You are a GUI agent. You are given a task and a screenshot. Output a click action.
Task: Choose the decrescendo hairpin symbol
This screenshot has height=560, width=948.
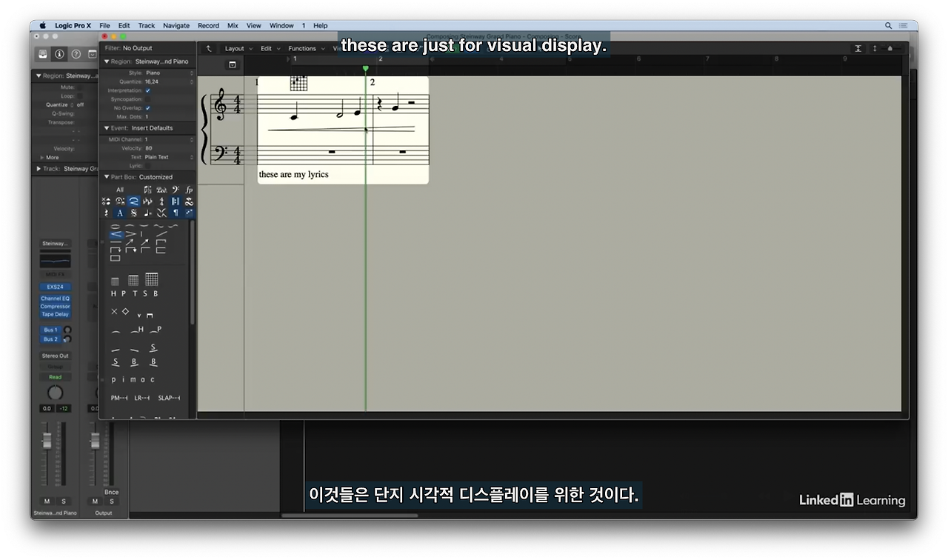point(130,234)
